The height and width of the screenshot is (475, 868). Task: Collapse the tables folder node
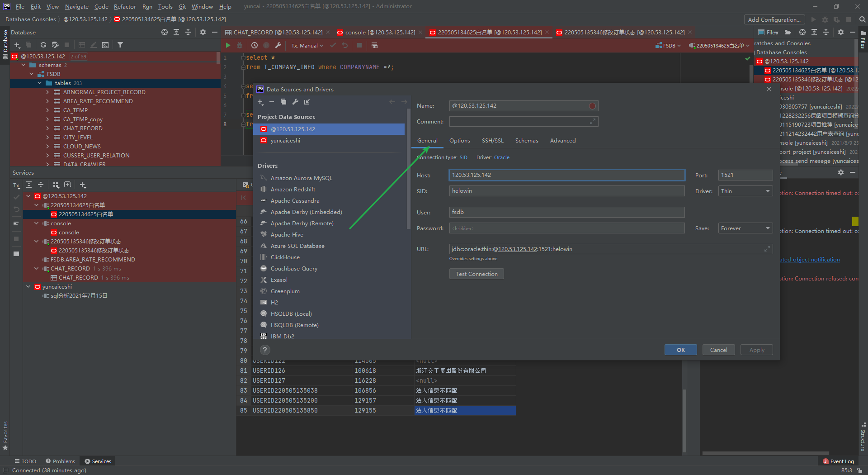coord(40,83)
